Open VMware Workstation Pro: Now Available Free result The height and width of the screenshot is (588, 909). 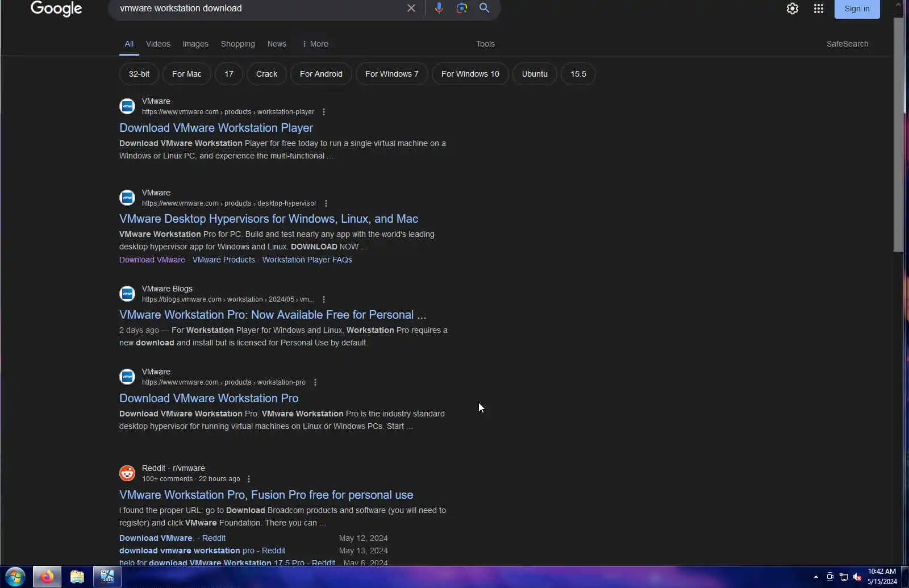(273, 315)
